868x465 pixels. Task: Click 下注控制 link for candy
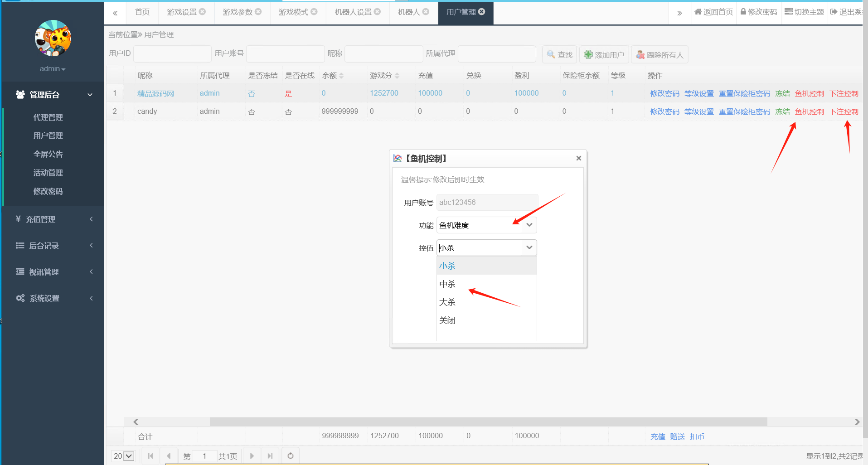[844, 111]
